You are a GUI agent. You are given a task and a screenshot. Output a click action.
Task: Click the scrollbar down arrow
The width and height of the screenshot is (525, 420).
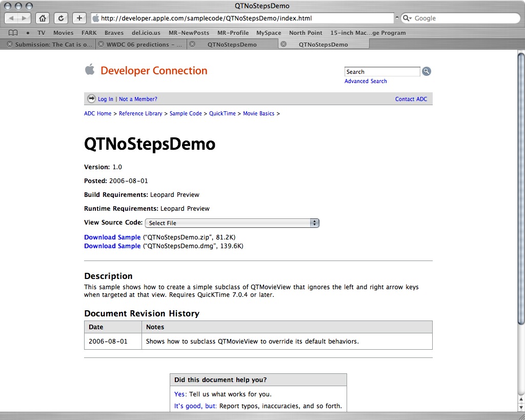tap(521, 408)
